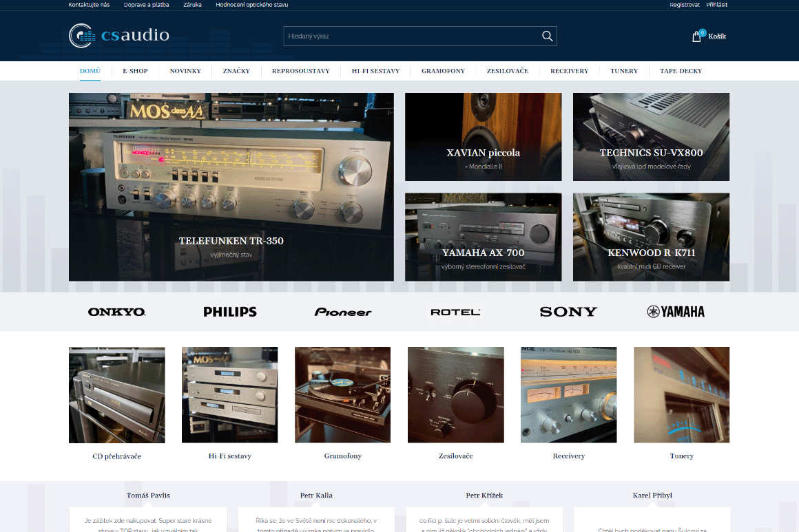Open the Yamaha AX-700 banner
The image size is (799, 532).
(483, 237)
